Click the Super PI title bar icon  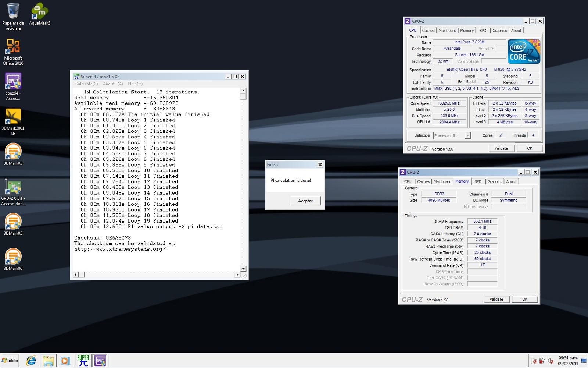pyautogui.click(x=76, y=77)
